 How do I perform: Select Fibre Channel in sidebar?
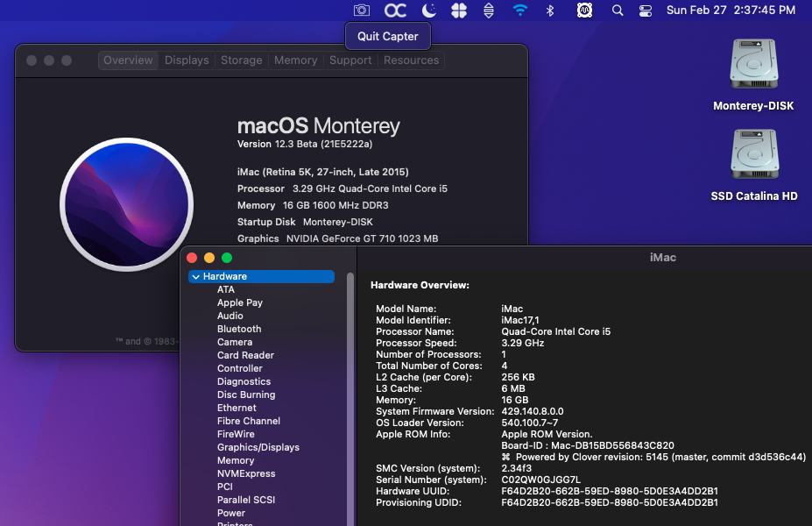tap(249, 421)
